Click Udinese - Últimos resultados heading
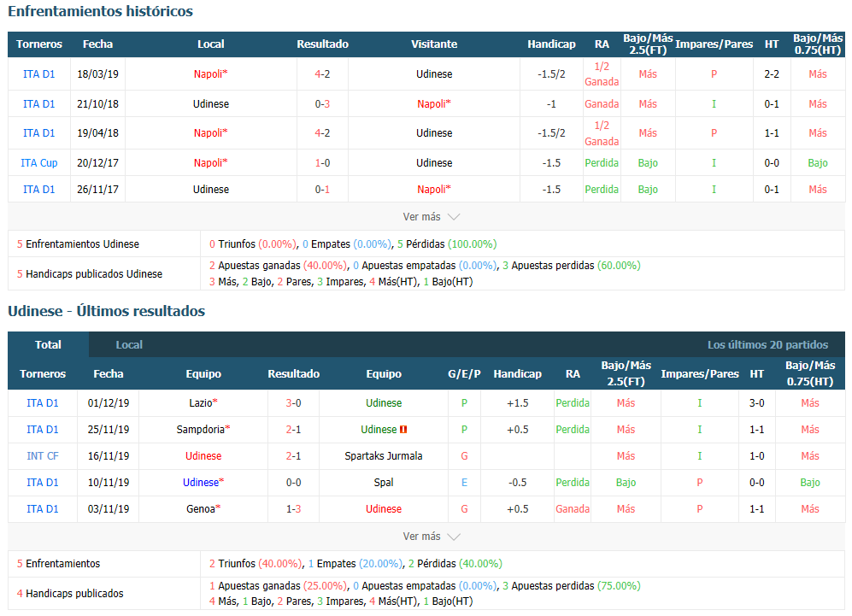This screenshot has height=616, width=852. point(107,311)
